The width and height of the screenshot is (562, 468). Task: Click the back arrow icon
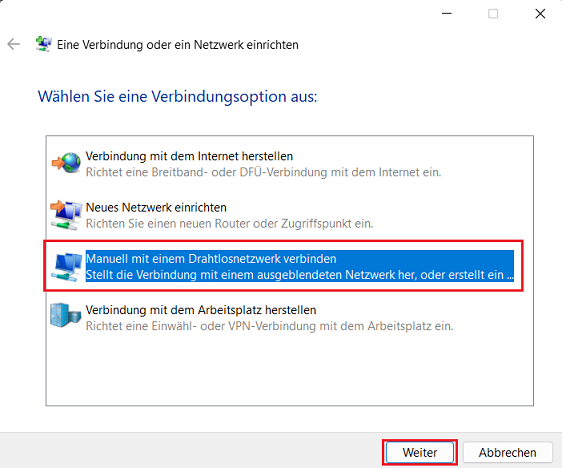click(14, 44)
